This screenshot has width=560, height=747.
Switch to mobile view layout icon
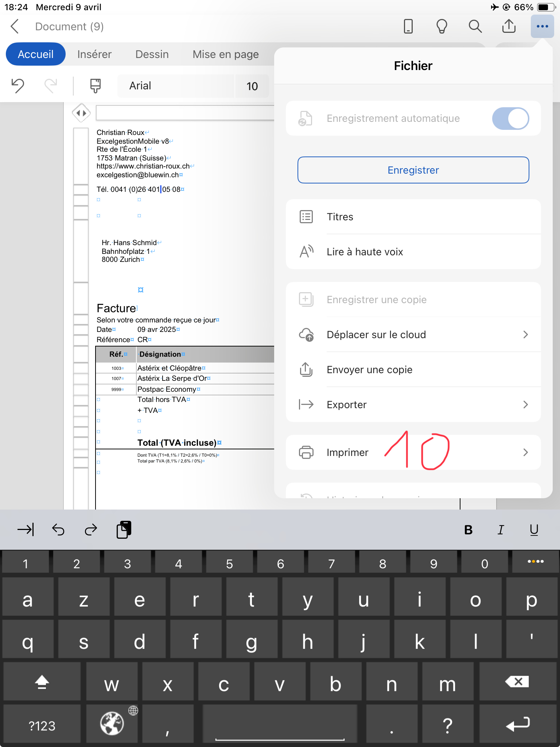click(408, 27)
